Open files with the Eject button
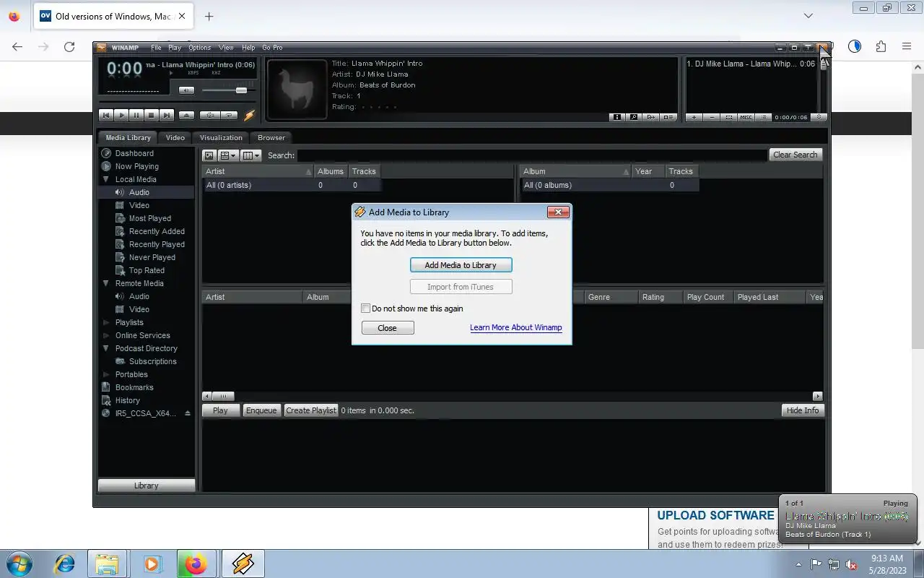This screenshot has height=578, width=924. click(x=186, y=115)
